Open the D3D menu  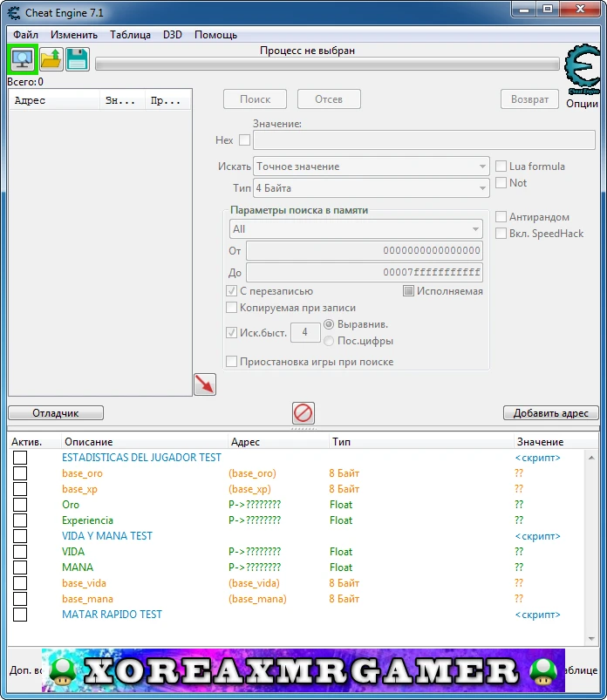point(173,35)
